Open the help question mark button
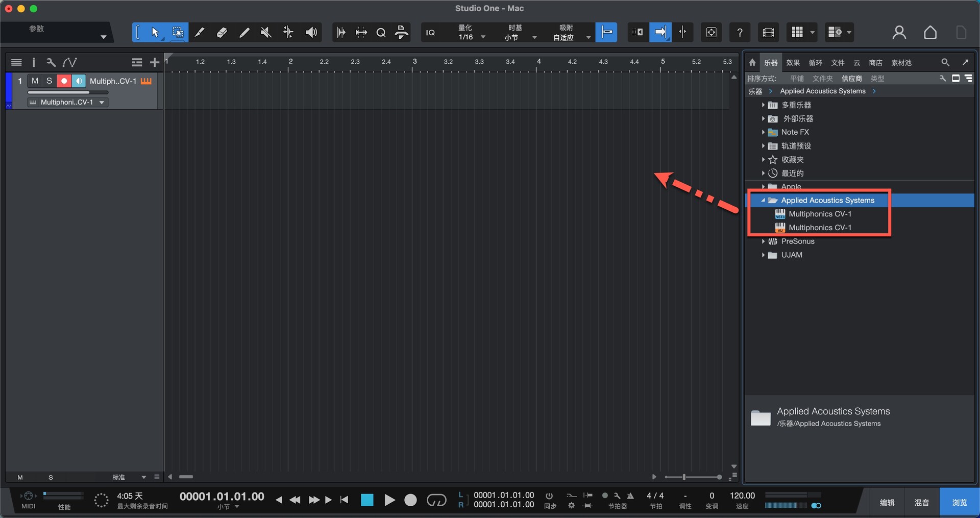 pos(740,33)
